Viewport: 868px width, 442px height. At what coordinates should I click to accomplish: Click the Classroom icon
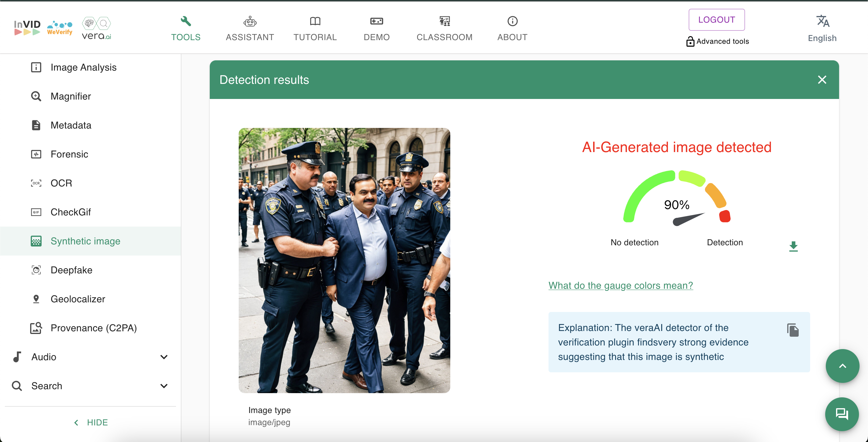point(445,21)
